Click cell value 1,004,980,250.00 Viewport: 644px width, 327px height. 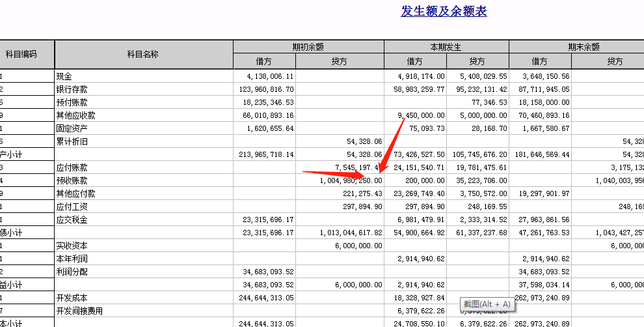(351, 180)
